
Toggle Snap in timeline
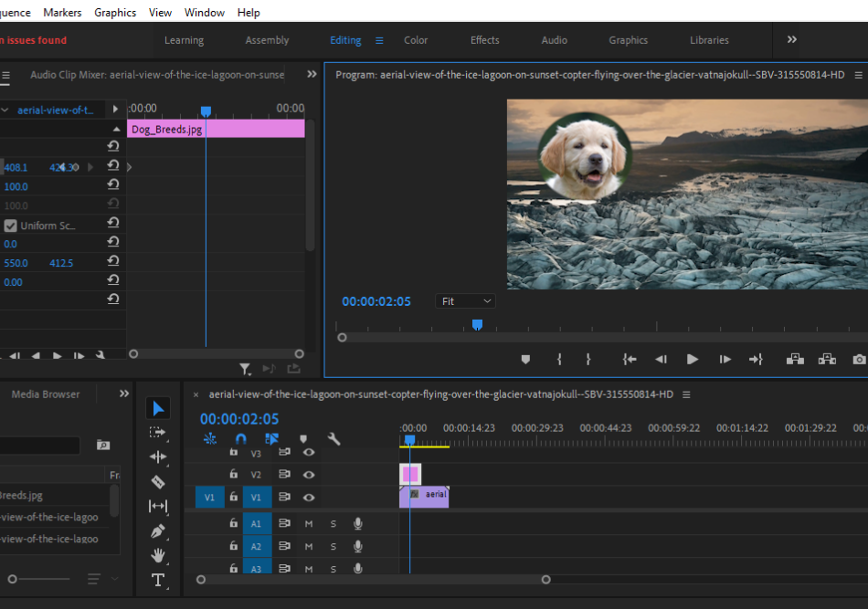(241, 439)
